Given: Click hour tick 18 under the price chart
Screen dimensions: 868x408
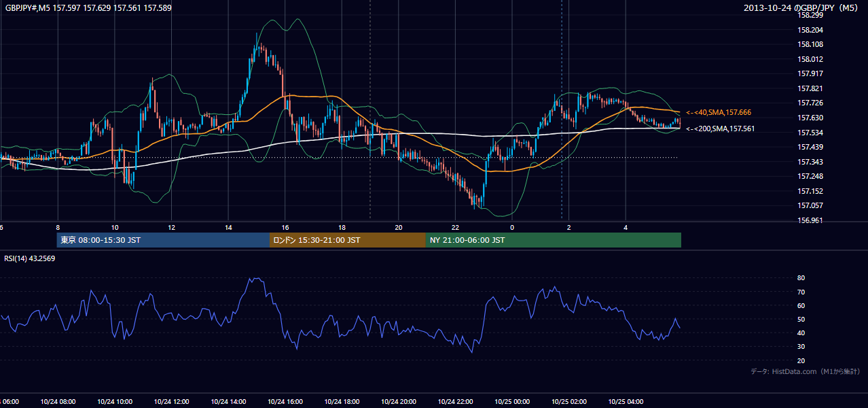Looking at the screenshot, I should click(342, 228).
